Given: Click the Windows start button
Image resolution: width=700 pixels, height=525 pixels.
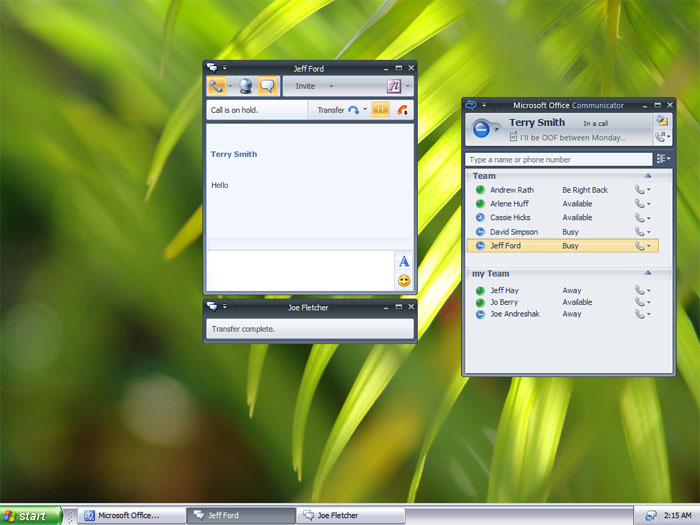Looking at the screenshot, I should (30, 516).
